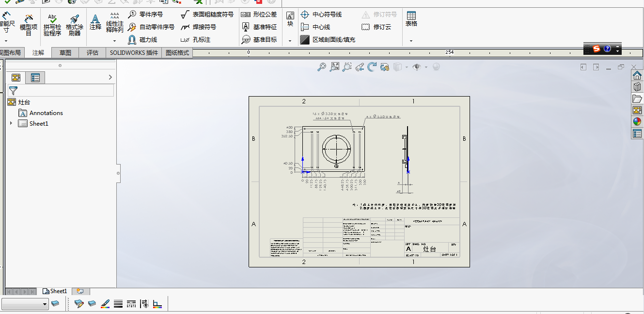Viewport: 644px width, 314px height.
Task: Pick the Line Color tool
Action: click(x=105, y=304)
